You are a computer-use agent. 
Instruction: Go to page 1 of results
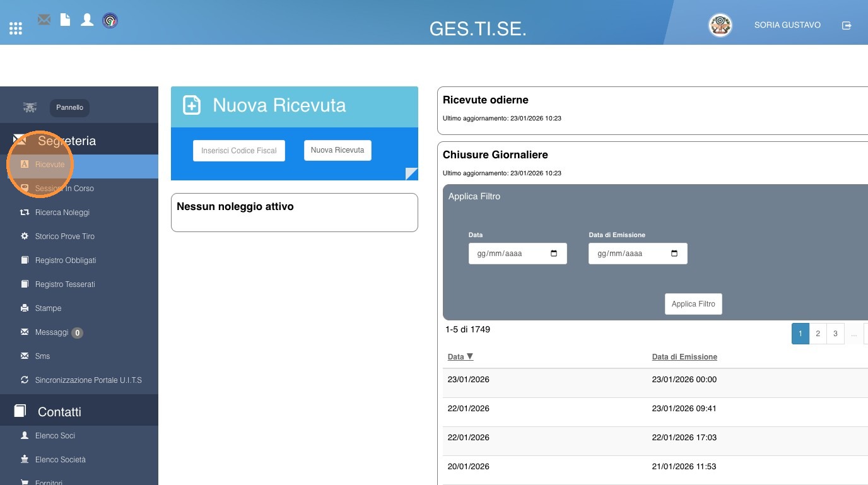click(801, 334)
